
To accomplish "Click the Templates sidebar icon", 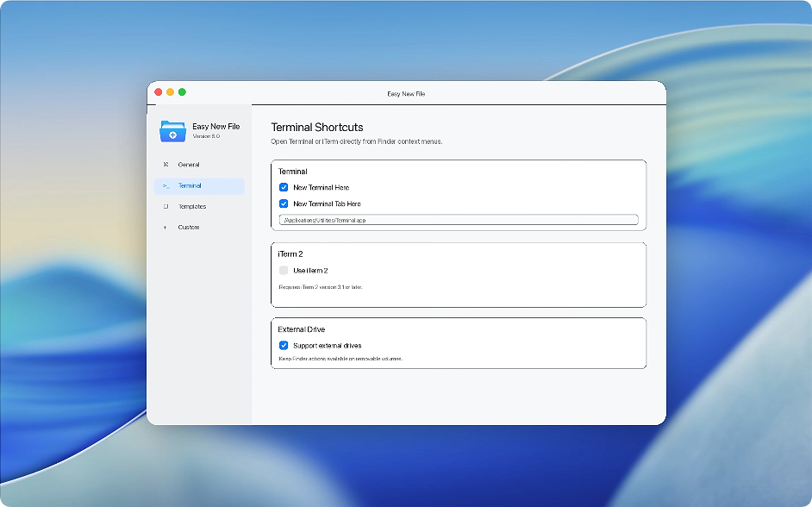I will (166, 206).
